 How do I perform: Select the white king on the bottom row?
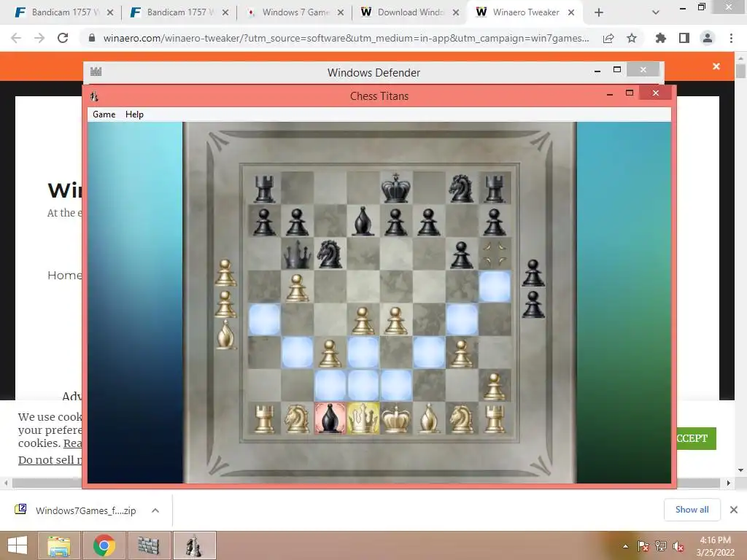tap(396, 419)
